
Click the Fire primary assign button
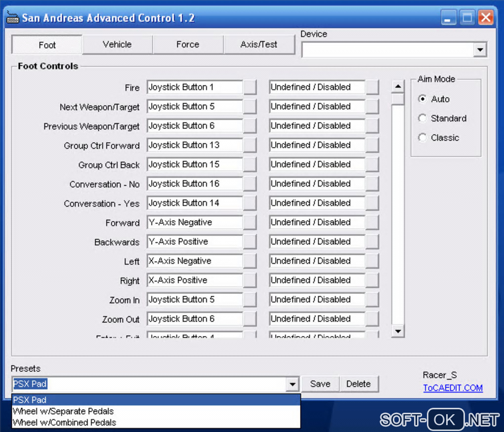(250, 87)
